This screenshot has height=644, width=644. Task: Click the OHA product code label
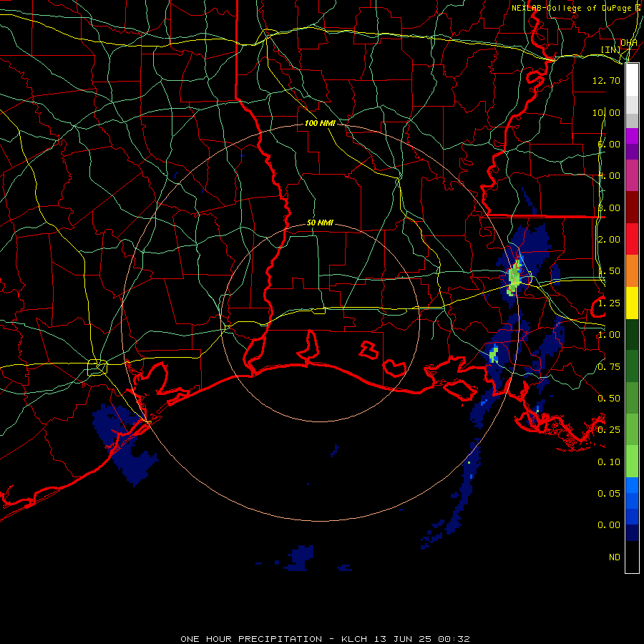coord(629,42)
